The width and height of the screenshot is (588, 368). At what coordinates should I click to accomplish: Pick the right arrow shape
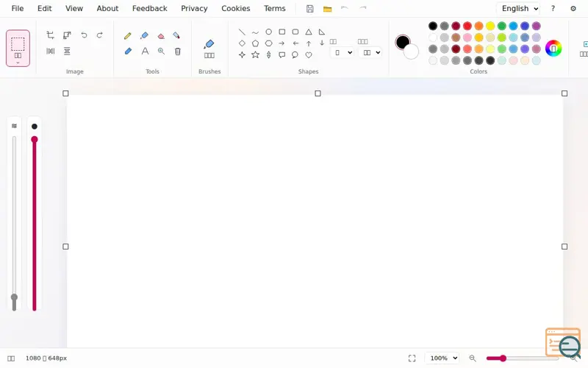pos(282,43)
